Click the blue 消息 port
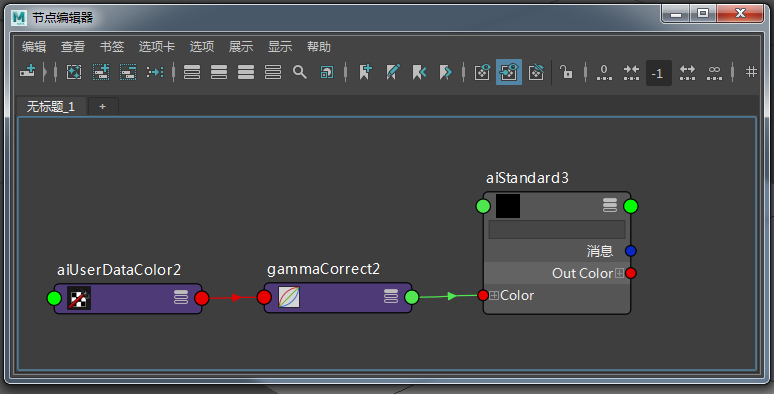The image size is (774, 394). pyautogui.click(x=630, y=251)
